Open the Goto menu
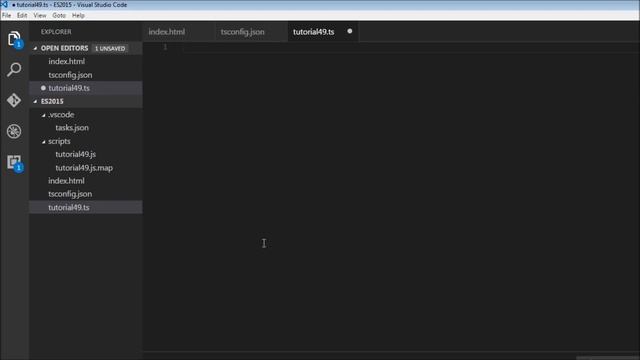The height and width of the screenshot is (360, 640). click(x=59, y=16)
